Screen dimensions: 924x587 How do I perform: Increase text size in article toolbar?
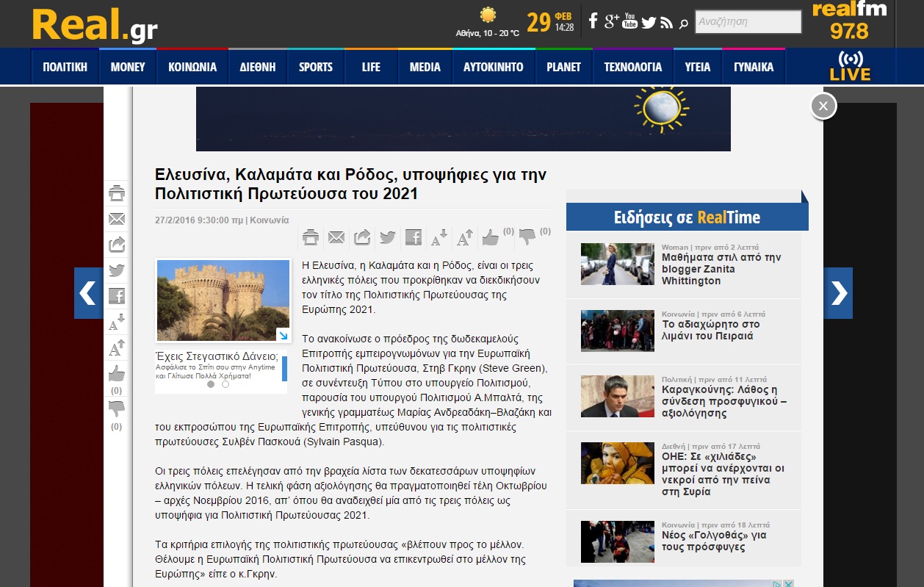tap(465, 237)
